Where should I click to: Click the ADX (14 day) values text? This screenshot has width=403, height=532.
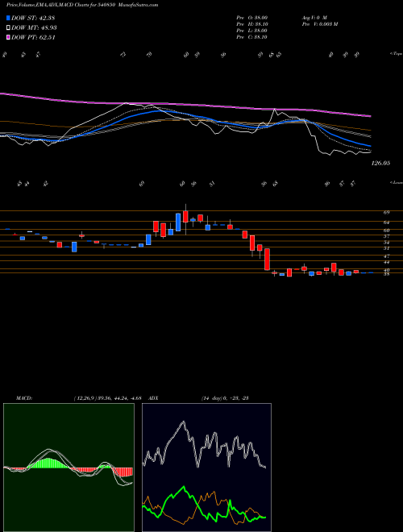point(225,398)
